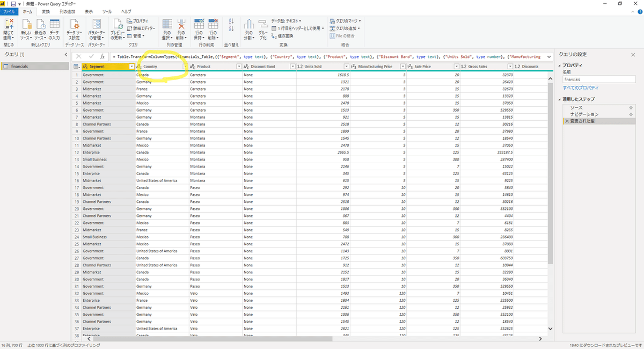This screenshot has width=644, height=349.
Task: Open the クエリの追加 dropdown
Action: tap(345, 28)
